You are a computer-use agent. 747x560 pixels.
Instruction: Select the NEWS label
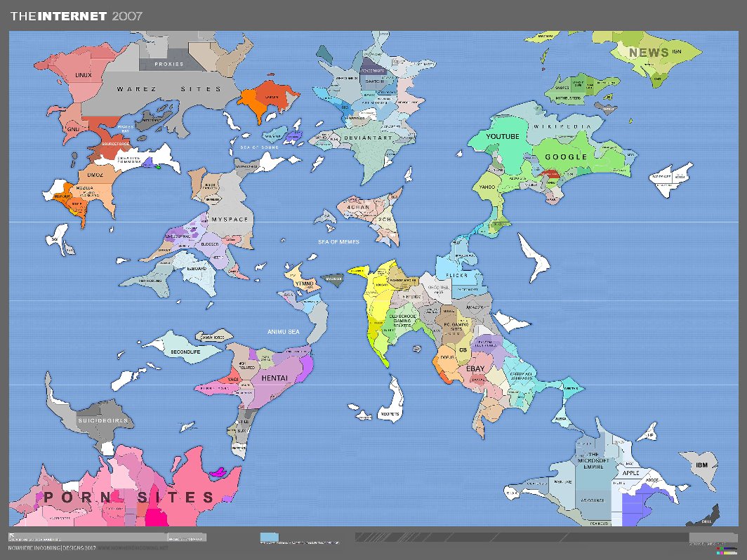(649, 53)
